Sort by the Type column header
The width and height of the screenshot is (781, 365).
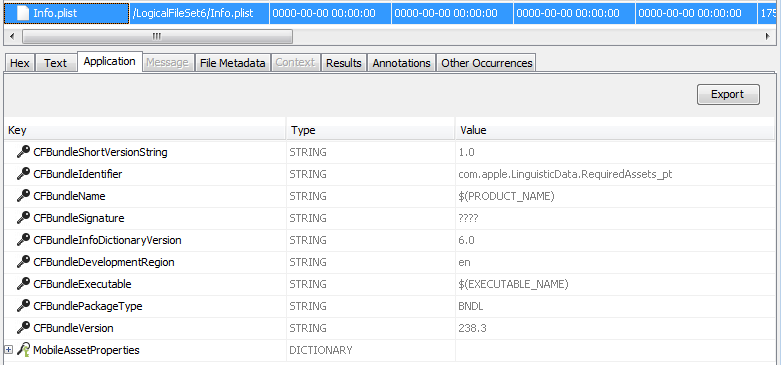[x=371, y=130]
